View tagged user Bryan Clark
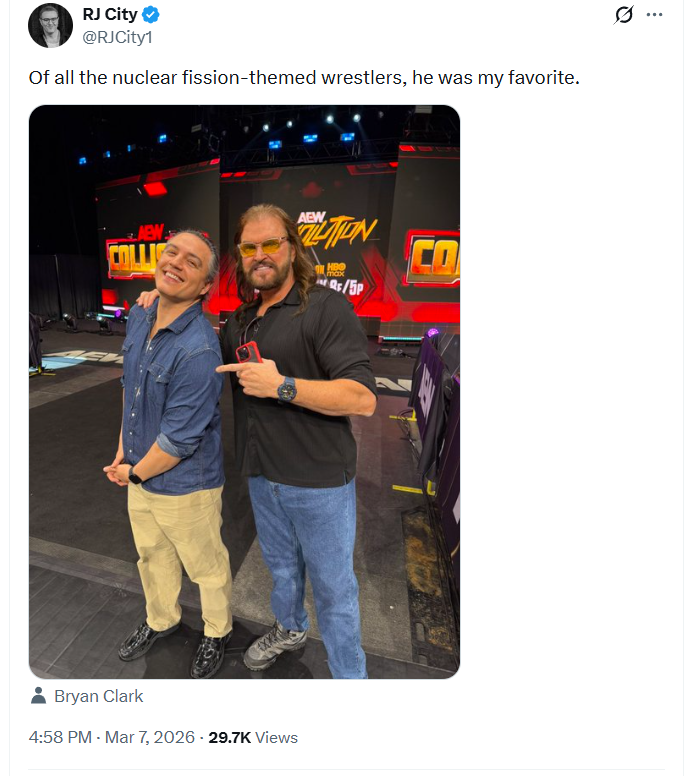 click(x=98, y=696)
